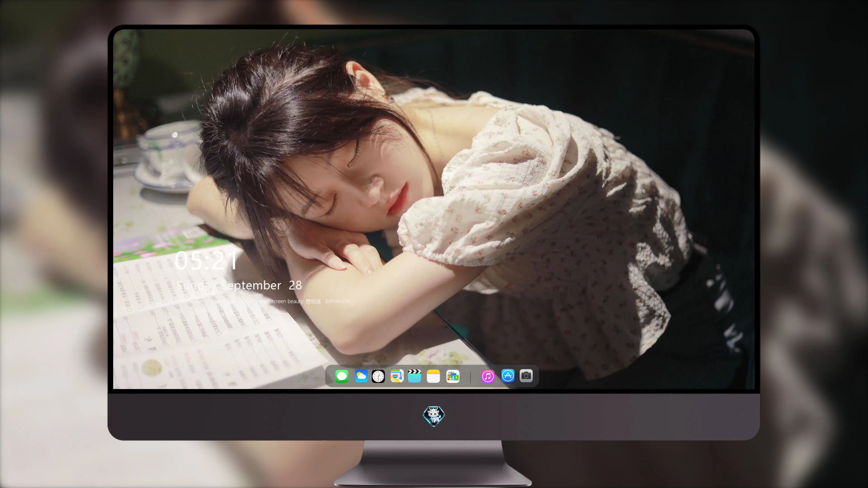Click the 05:21 clock display
This screenshot has height=488, width=868.
coord(206,261)
